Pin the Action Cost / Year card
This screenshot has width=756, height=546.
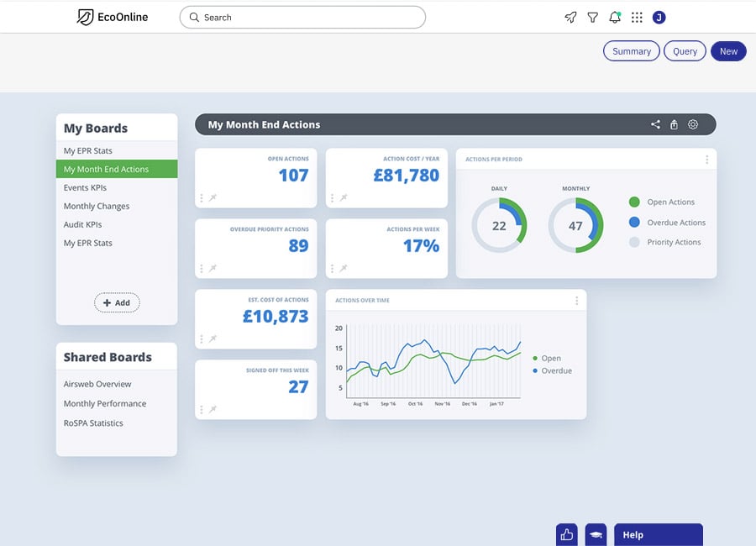pyautogui.click(x=344, y=197)
